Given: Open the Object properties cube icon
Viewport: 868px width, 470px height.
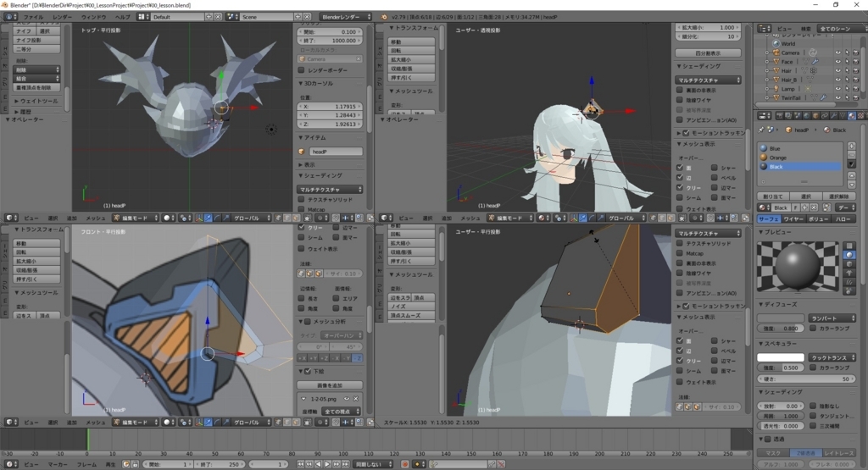Looking at the screenshot, I should coord(815,115).
